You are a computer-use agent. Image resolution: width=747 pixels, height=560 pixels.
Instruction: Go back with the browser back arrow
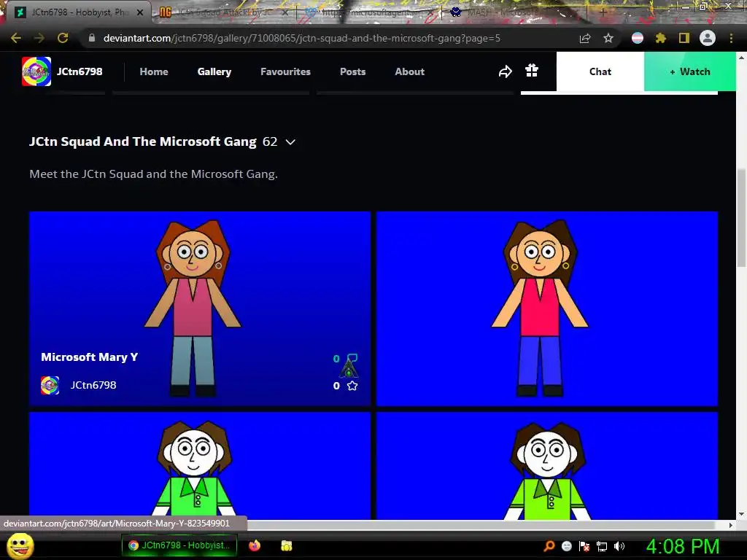[16, 38]
